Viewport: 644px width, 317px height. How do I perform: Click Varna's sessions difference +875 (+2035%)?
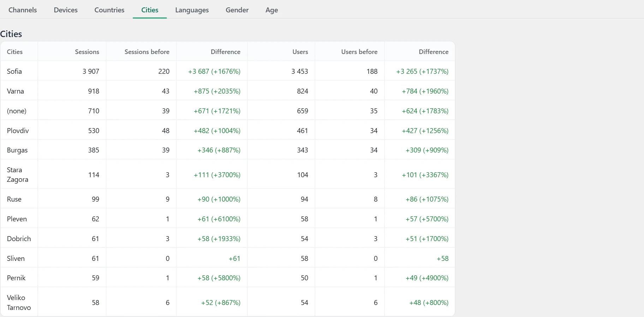pyautogui.click(x=217, y=91)
